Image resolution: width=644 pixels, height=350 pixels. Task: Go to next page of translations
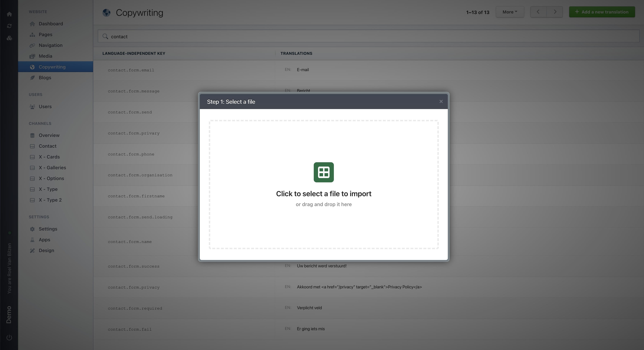(x=555, y=12)
